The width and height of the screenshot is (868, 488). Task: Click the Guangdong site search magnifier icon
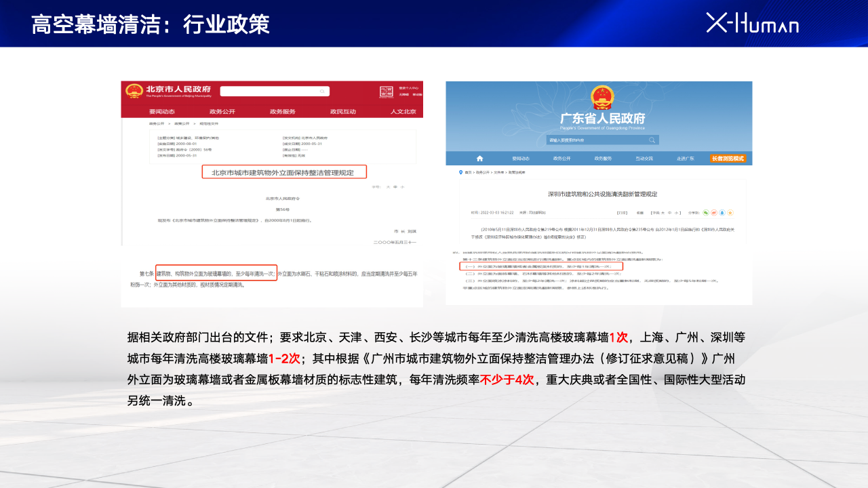pos(652,140)
